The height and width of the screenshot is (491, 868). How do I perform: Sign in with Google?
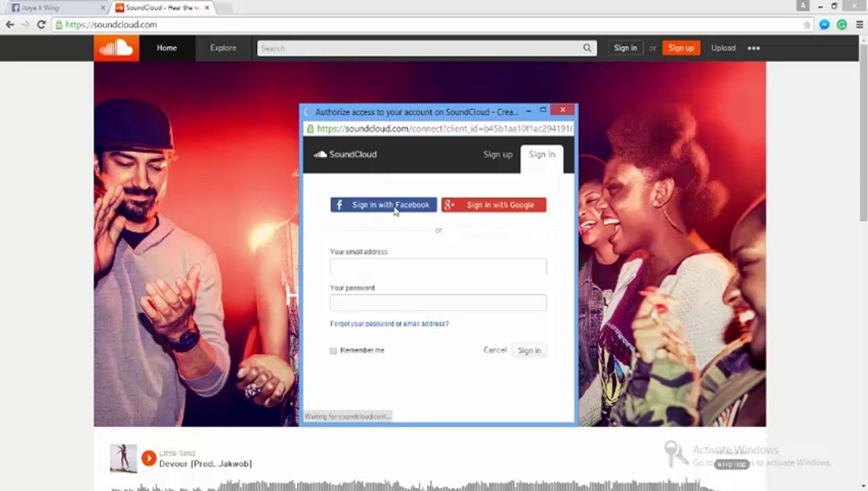tap(493, 205)
